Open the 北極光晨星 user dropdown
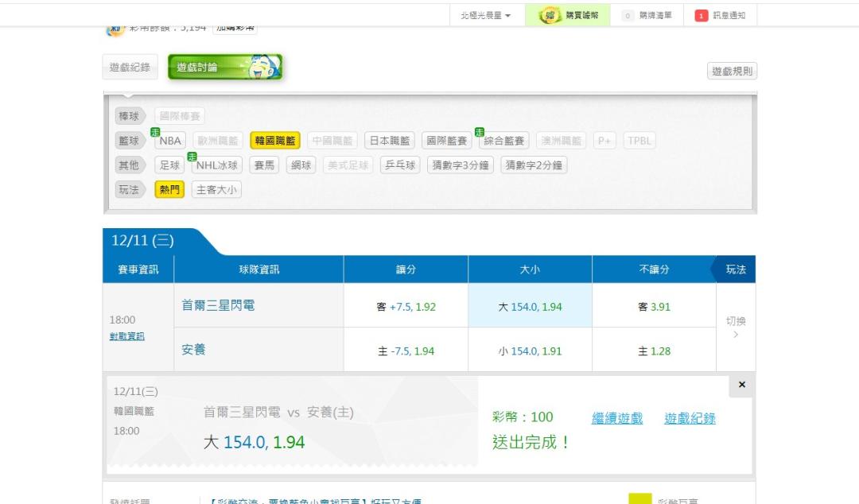The image size is (859, 504). point(485,15)
